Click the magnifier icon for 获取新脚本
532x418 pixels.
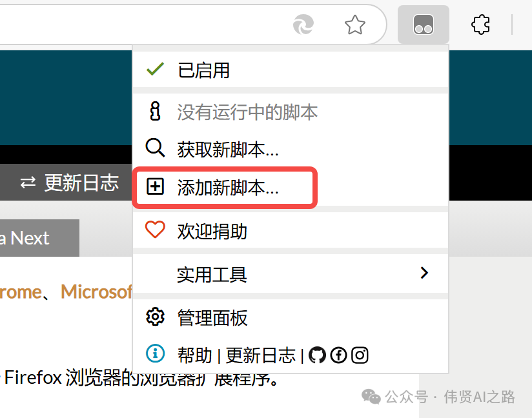point(155,148)
